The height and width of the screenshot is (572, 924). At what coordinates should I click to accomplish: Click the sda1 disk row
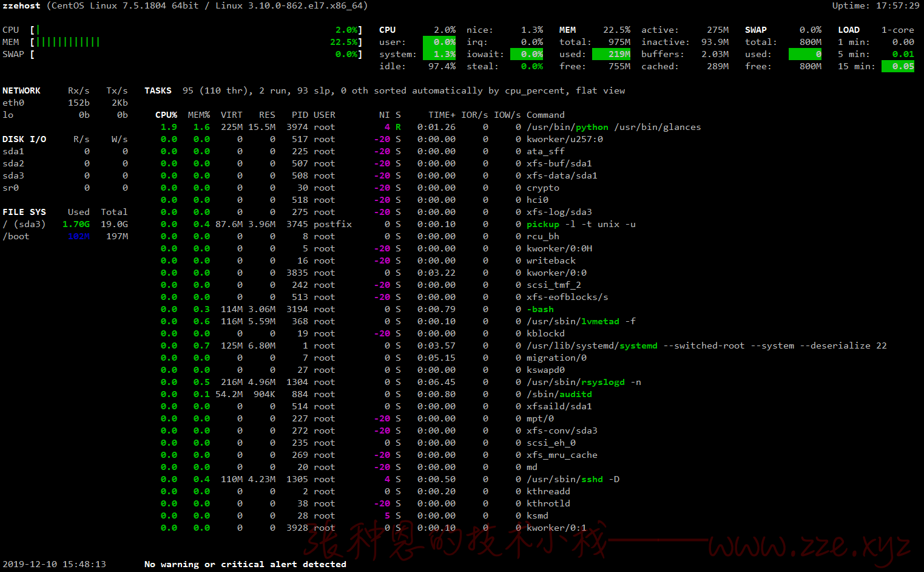(x=65, y=151)
